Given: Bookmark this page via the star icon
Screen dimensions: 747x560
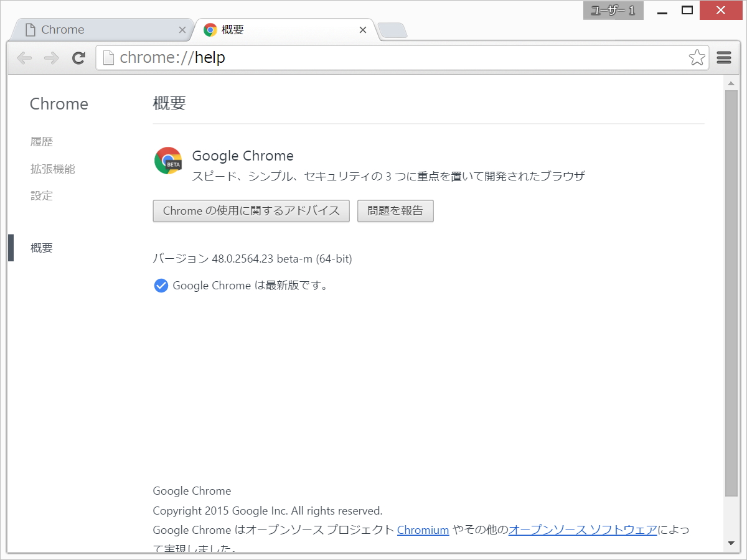Looking at the screenshot, I should point(697,57).
